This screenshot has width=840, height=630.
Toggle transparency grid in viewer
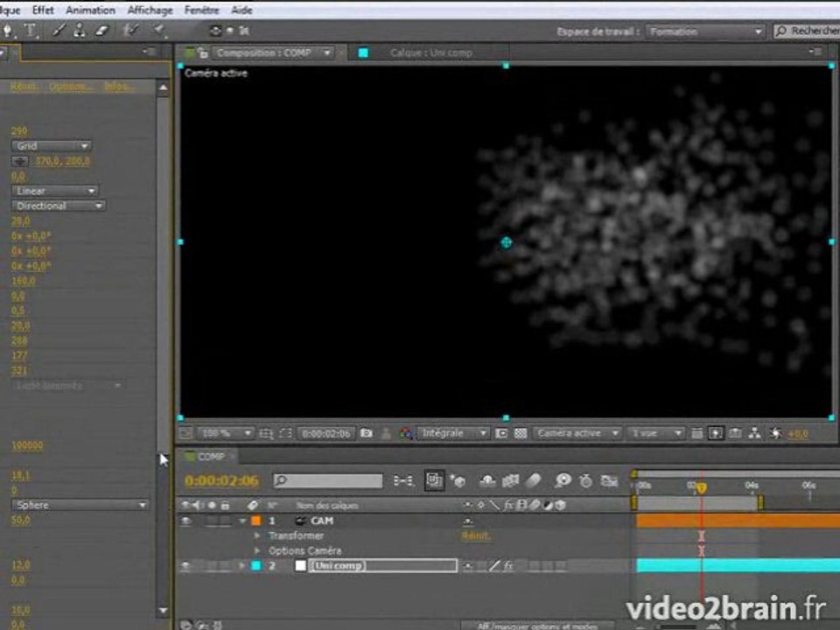coord(520,433)
